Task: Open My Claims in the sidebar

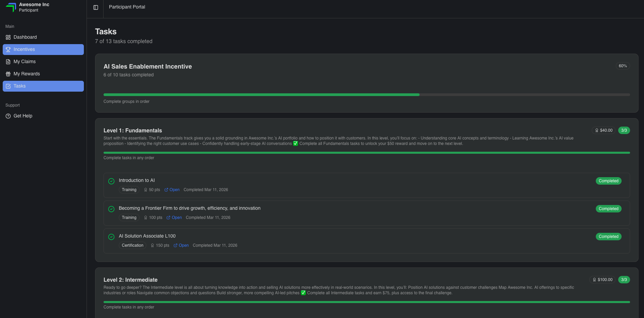Action: tap(43, 62)
